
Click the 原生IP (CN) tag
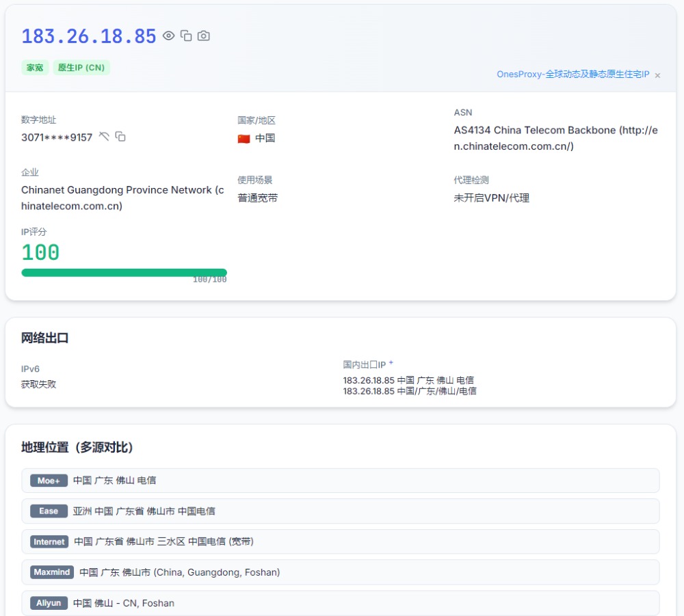[81, 68]
